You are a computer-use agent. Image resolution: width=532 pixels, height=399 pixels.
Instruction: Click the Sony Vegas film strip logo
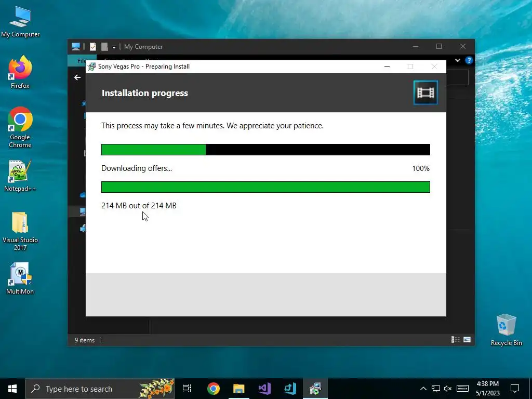click(425, 92)
